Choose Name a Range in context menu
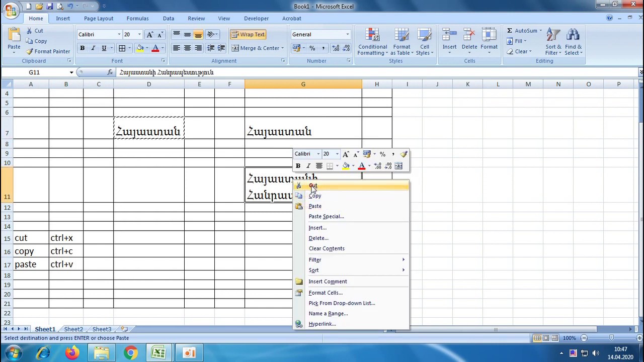The height and width of the screenshot is (362, 644). click(351, 313)
